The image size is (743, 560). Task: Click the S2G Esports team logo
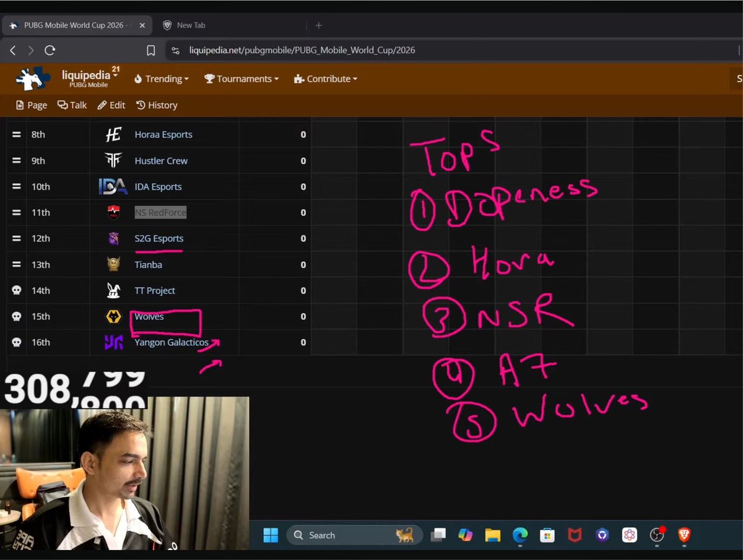[113, 238]
